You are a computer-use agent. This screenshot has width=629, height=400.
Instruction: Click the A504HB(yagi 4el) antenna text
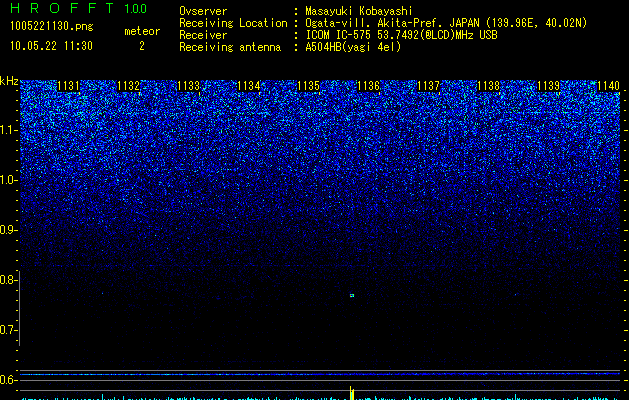pyautogui.click(x=353, y=47)
